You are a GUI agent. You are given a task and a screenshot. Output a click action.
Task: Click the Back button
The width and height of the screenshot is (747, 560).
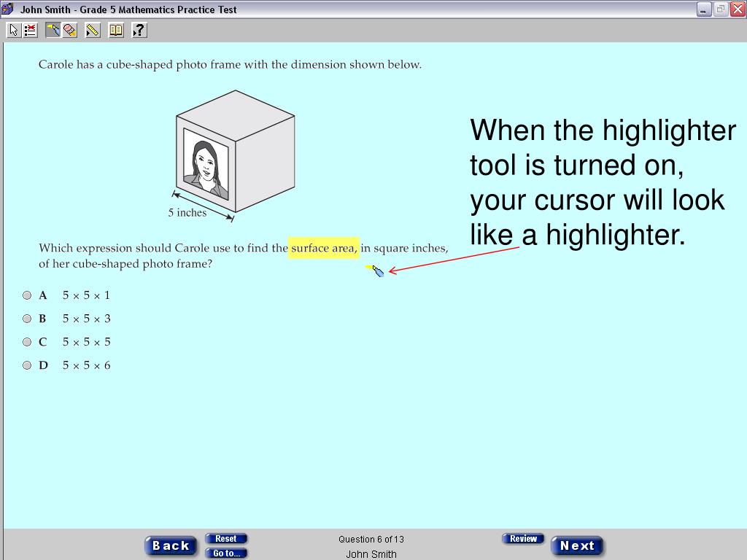point(171,545)
